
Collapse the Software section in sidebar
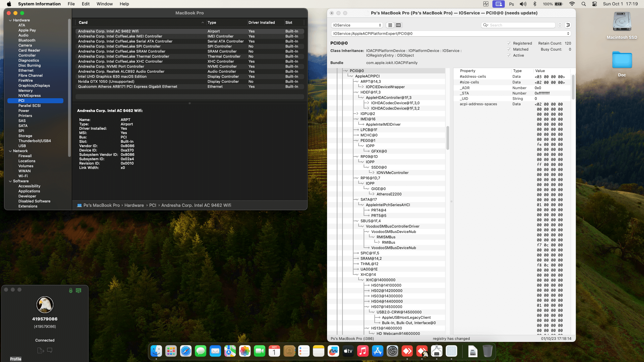10,181
